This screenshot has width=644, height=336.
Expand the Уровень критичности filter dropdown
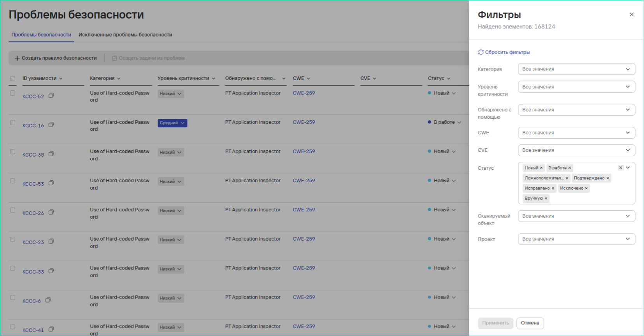[576, 87]
